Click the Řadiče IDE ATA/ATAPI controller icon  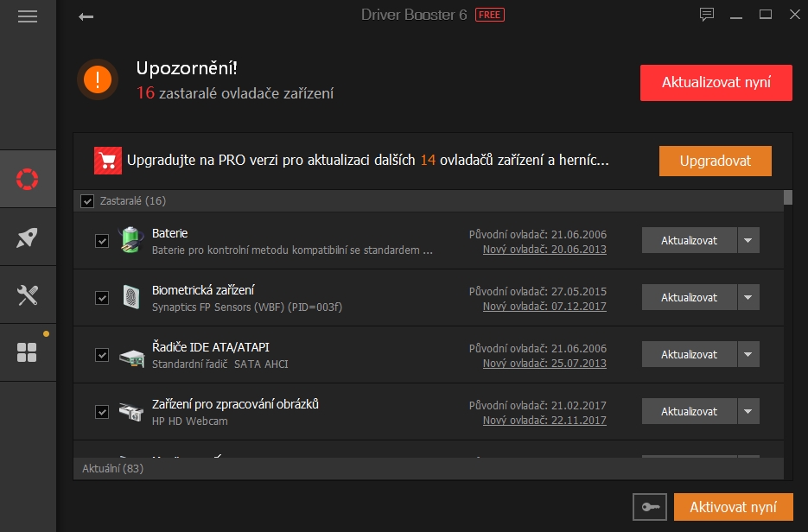coord(131,358)
